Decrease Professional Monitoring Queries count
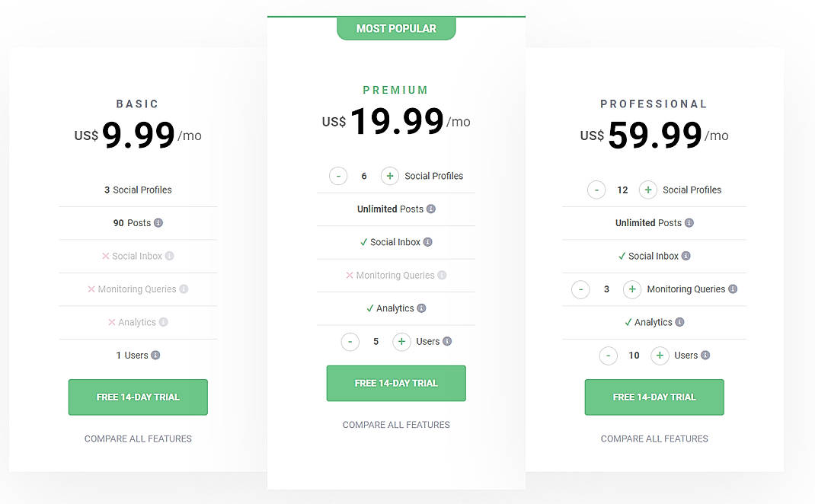Screen dimensions: 815x504 pyautogui.click(x=580, y=289)
